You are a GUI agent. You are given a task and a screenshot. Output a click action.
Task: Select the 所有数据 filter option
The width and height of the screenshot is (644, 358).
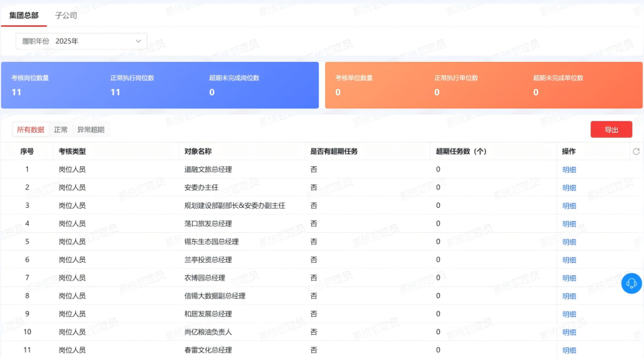click(30, 130)
